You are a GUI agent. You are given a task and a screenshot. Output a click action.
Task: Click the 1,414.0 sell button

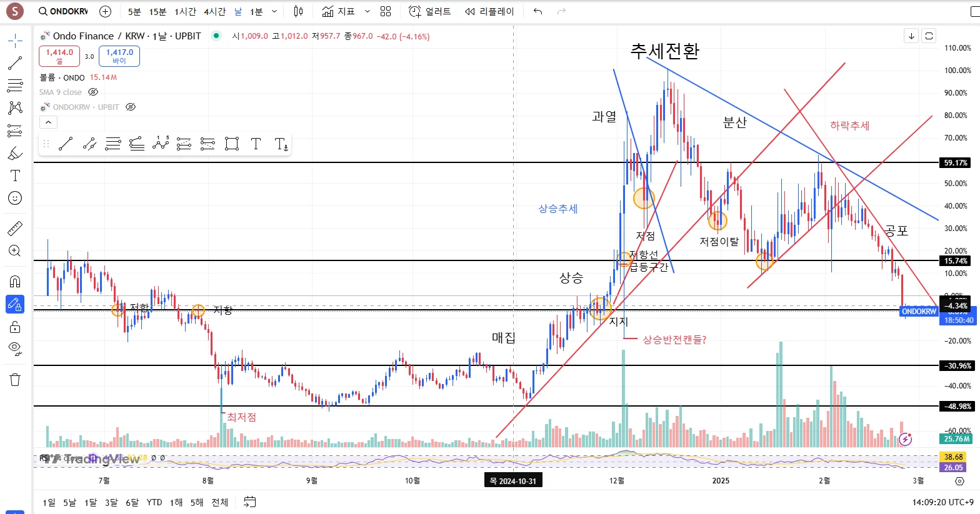pyautogui.click(x=59, y=56)
